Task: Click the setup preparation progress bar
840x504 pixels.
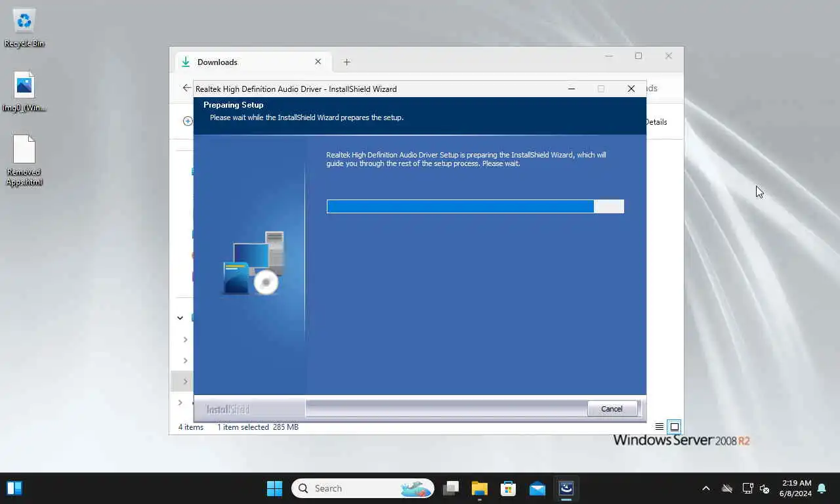Action: (x=475, y=207)
